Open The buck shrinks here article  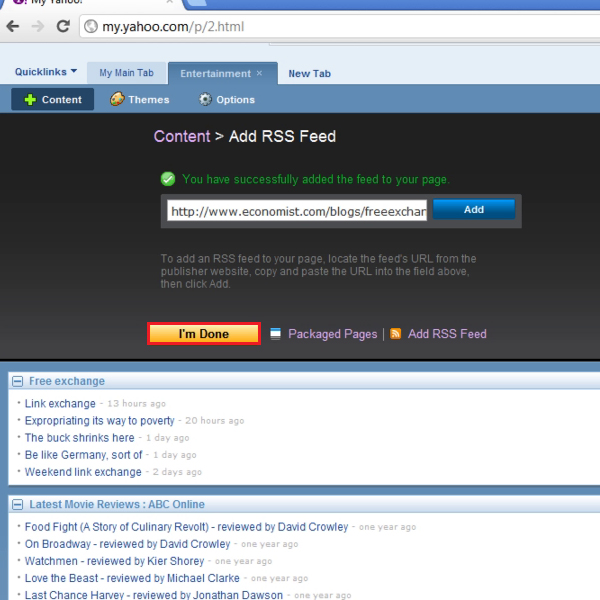point(80,438)
